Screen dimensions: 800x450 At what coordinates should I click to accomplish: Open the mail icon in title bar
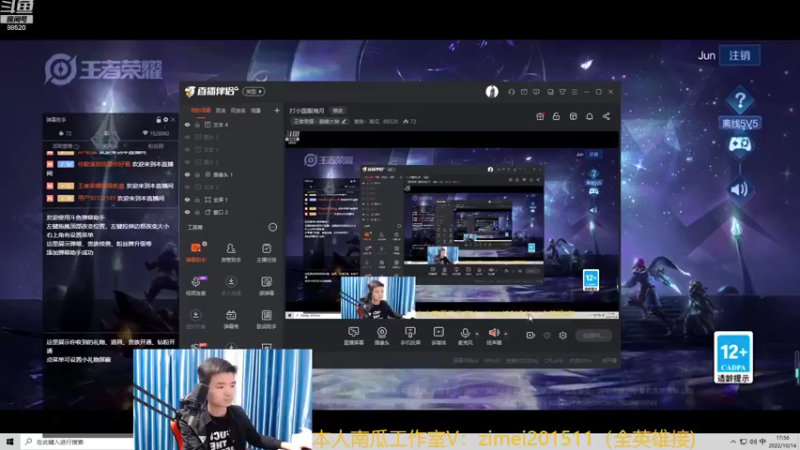[524, 92]
